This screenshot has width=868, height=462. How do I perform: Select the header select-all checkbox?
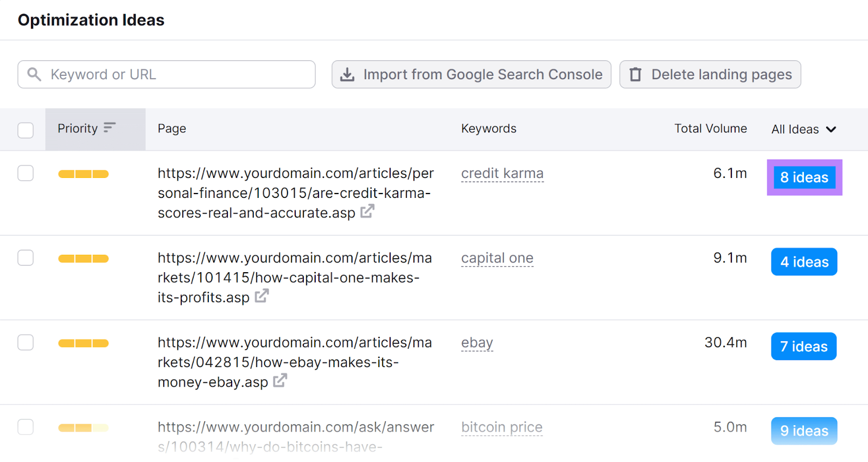25,130
